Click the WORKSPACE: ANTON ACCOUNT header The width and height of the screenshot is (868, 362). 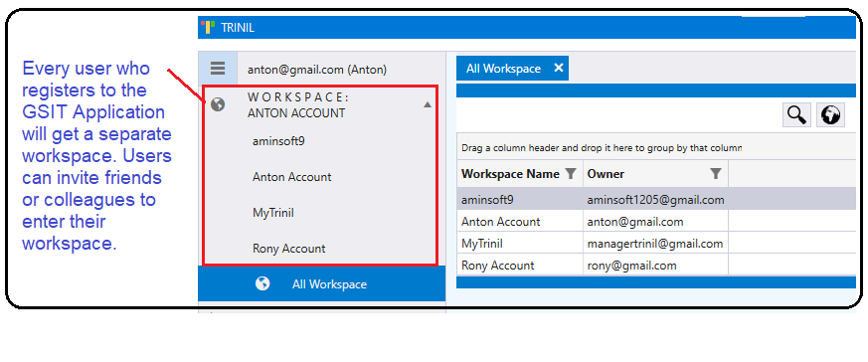click(x=298, y=105)
